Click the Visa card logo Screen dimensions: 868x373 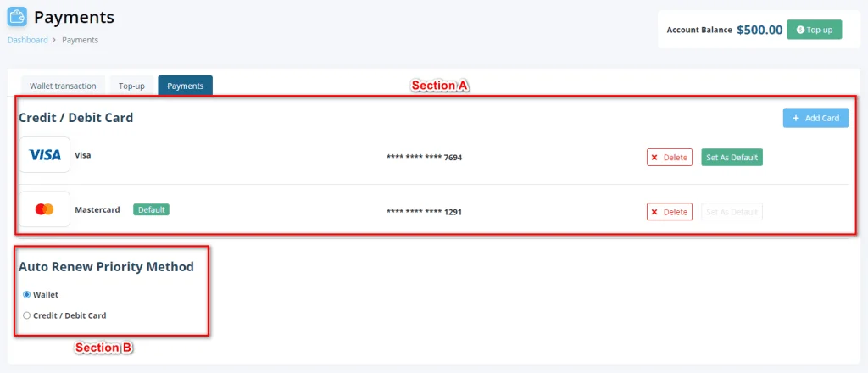pos(45,155)
